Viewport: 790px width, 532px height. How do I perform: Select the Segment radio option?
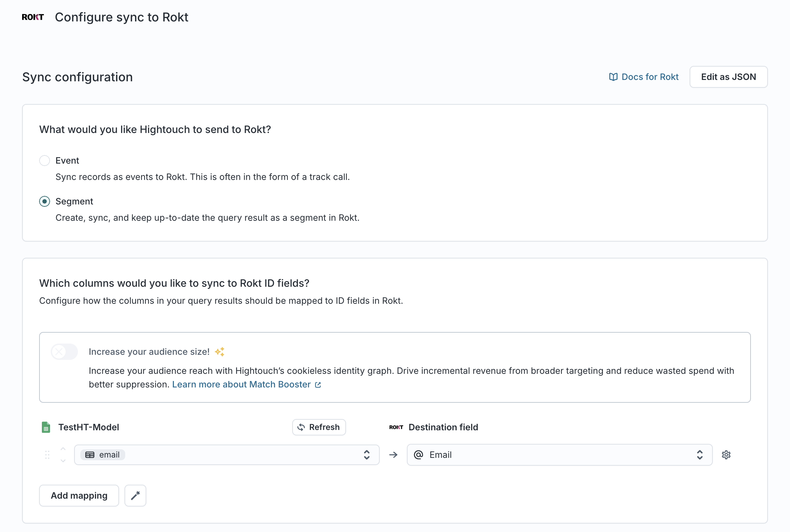(x=45, y=201)
